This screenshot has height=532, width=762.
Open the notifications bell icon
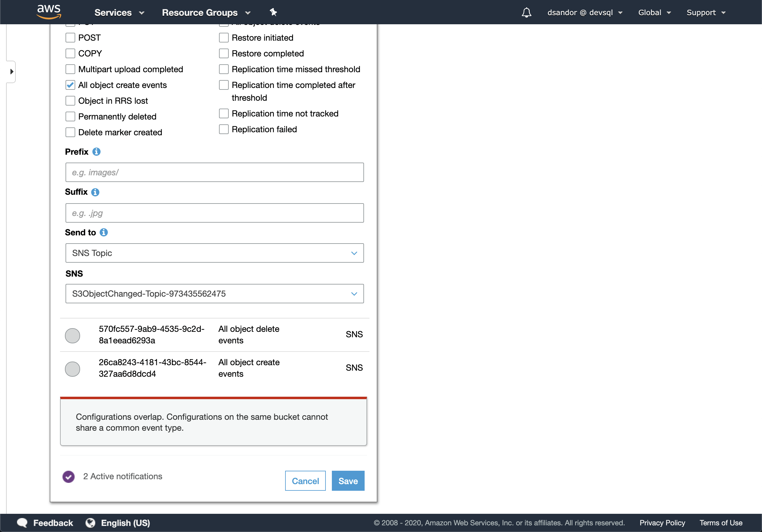click(x=526, y=13)
